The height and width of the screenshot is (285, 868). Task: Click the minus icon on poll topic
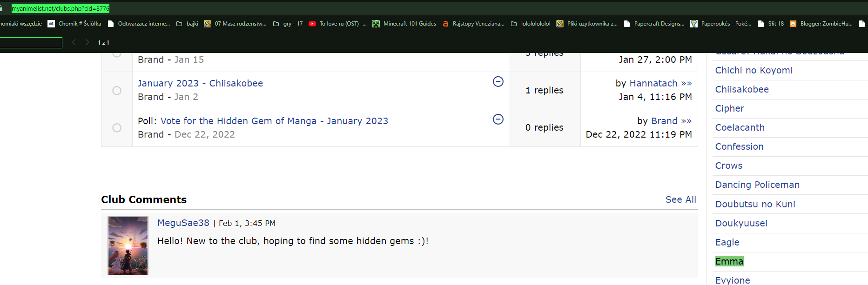click(x=498, y=119)
